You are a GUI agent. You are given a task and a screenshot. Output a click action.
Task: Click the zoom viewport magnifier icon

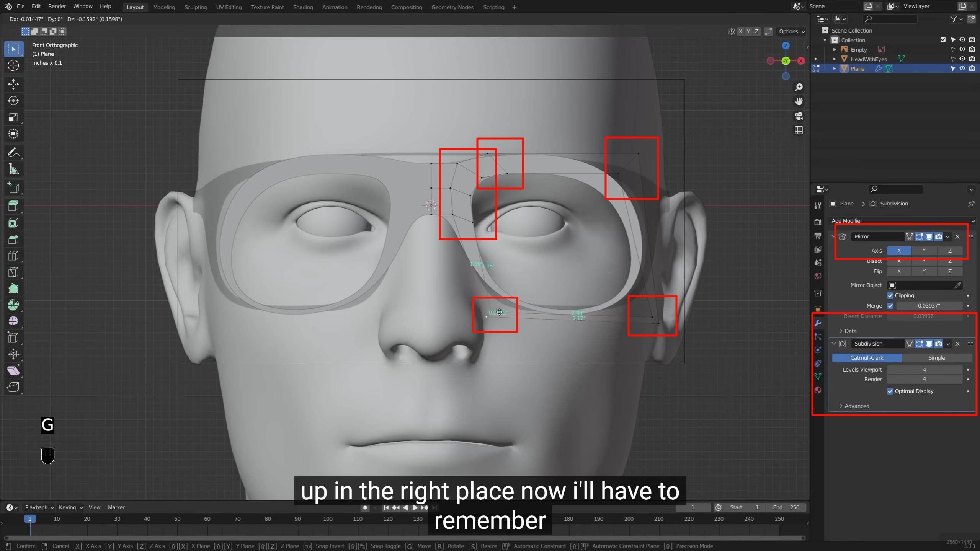coord(799,87)
